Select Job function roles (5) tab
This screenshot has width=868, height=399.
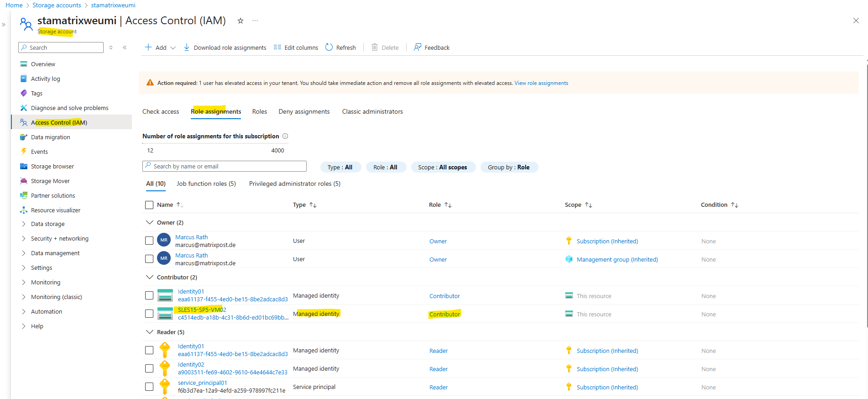(x=206, y=184)
